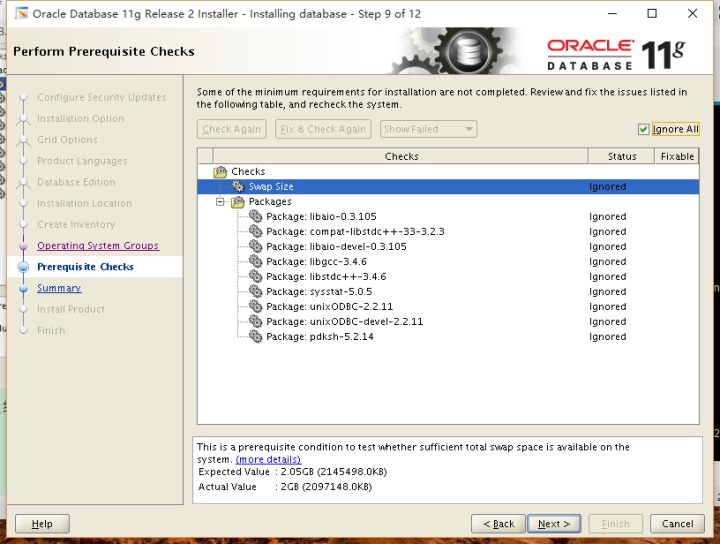The image size is (720, 544).
Task: Select Package: unixODBC-2.2.11 row
Action: (x=448, y=306)
